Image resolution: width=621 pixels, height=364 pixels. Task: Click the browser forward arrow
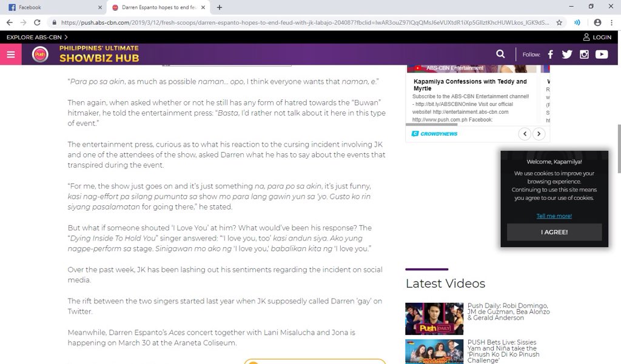[24, 22]
